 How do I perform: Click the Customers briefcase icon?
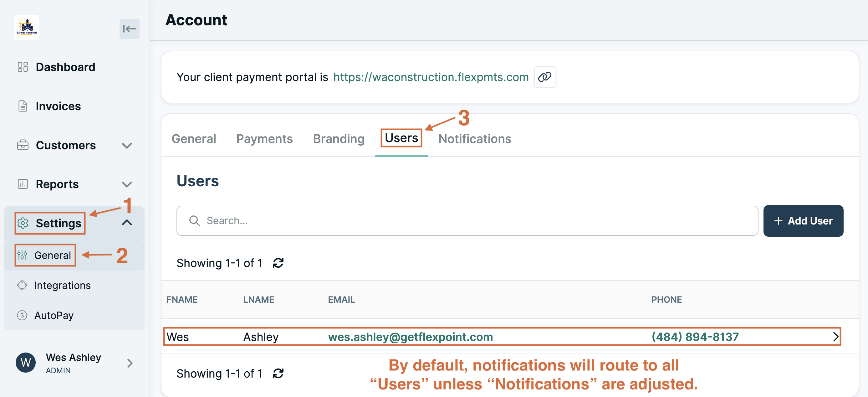pyautogui.click(x=22, y=145)
